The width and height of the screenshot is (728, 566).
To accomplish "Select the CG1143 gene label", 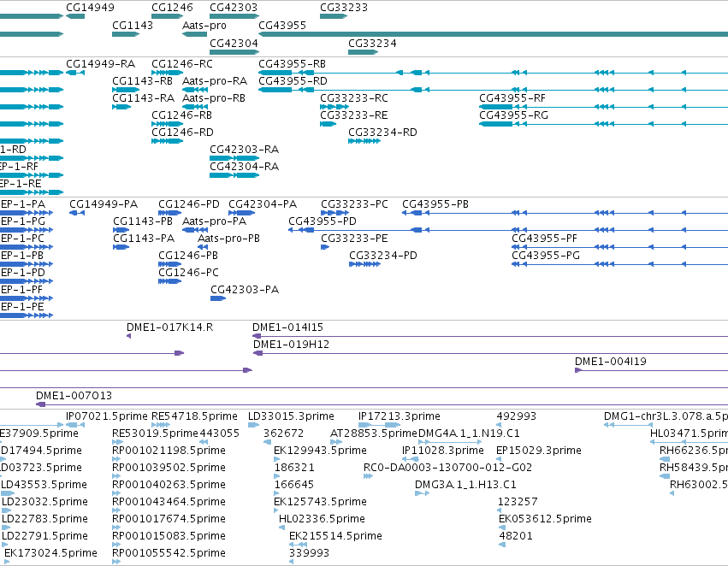I will point(133,25).
